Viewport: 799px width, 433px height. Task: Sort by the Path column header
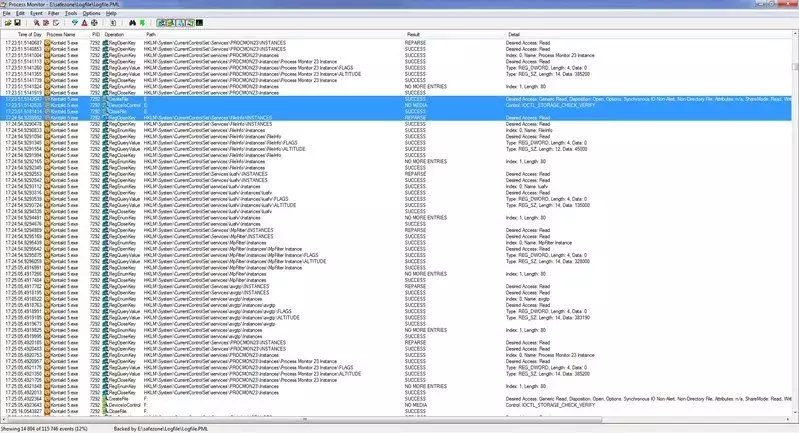151,35
